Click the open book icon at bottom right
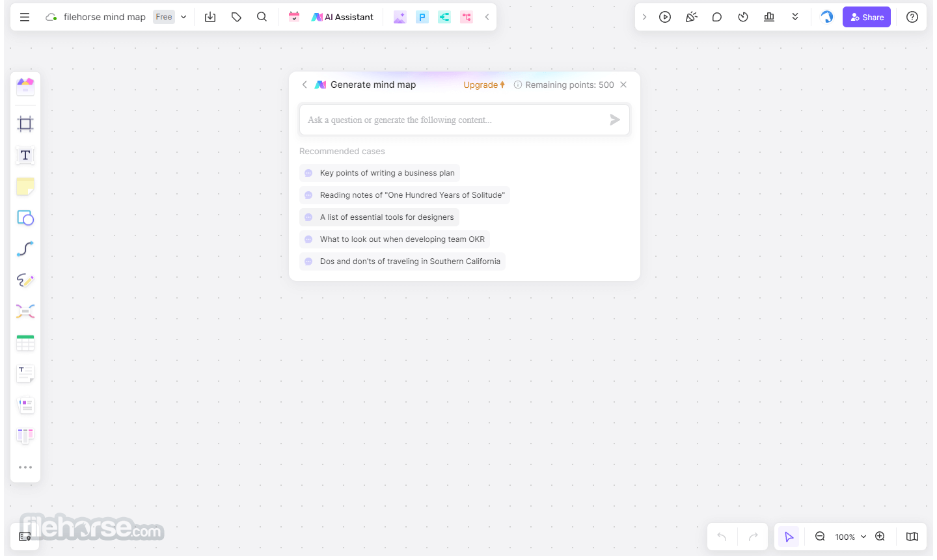The height and width of the screenshot is (560, 937). point(912,537)
